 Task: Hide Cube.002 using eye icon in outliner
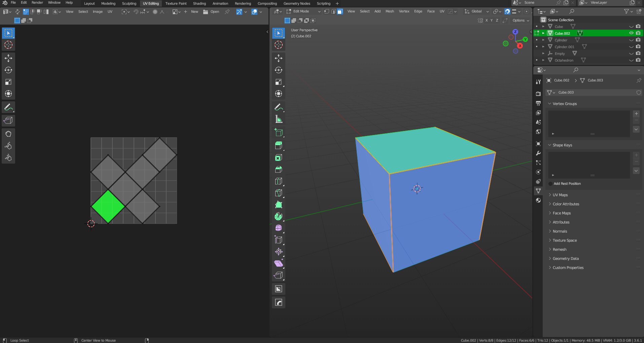pyautogui.click(x=631, y=33)
